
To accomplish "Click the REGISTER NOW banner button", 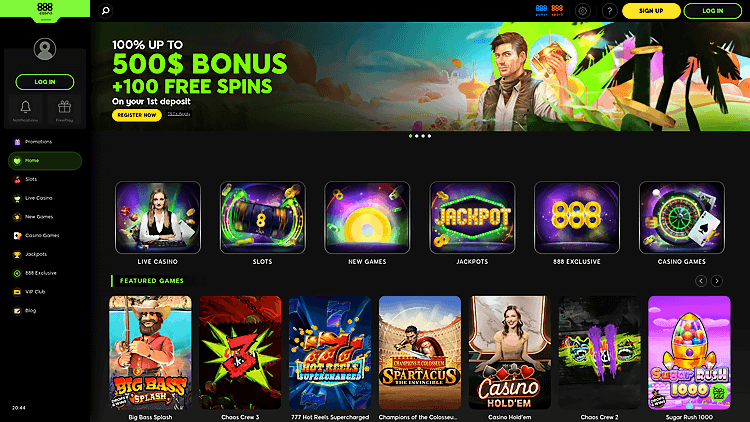I will click(137, 115).
